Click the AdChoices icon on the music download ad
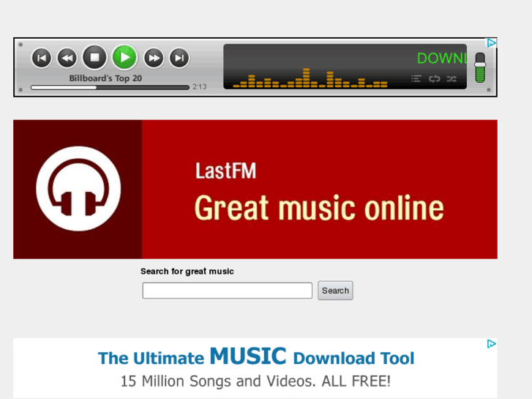 [x=492, y=343]
